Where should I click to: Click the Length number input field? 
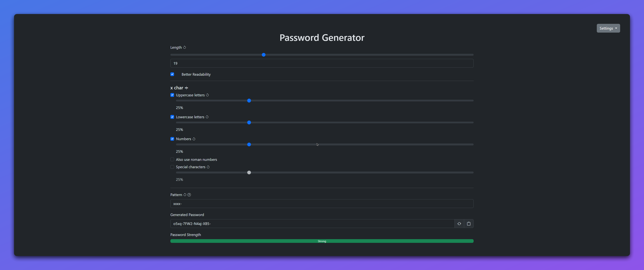322,63
